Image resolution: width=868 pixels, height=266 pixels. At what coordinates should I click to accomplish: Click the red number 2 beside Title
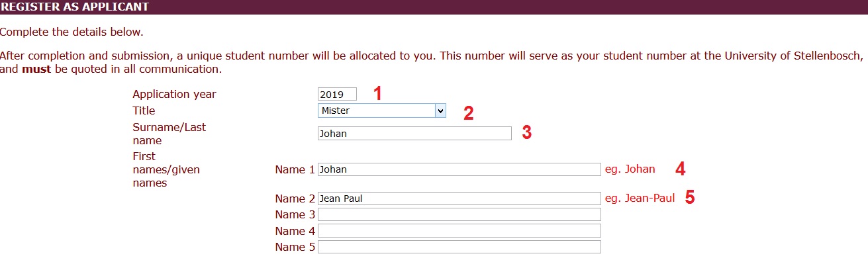pos(468,113)
